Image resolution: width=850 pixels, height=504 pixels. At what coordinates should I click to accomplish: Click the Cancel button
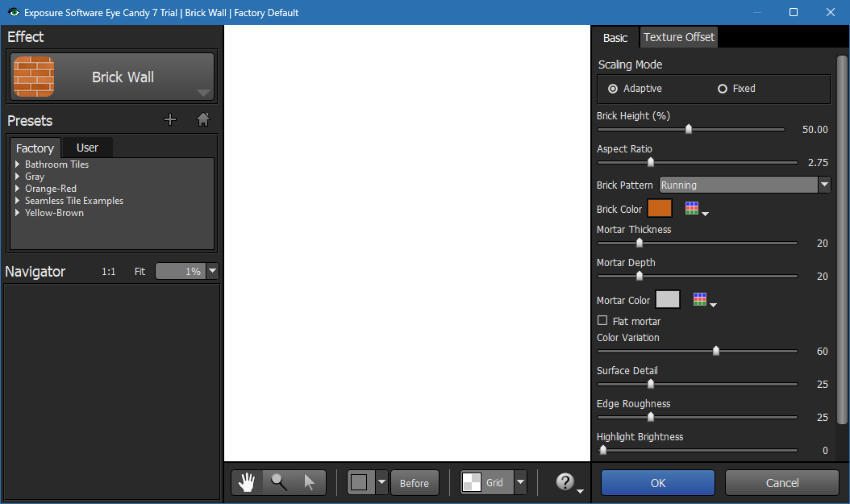pyautogui.click(x=781, y=482)
